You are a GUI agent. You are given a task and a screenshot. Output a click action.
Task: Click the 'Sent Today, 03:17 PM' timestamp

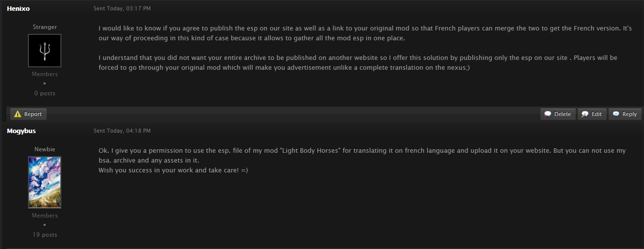tap(122, 8)
